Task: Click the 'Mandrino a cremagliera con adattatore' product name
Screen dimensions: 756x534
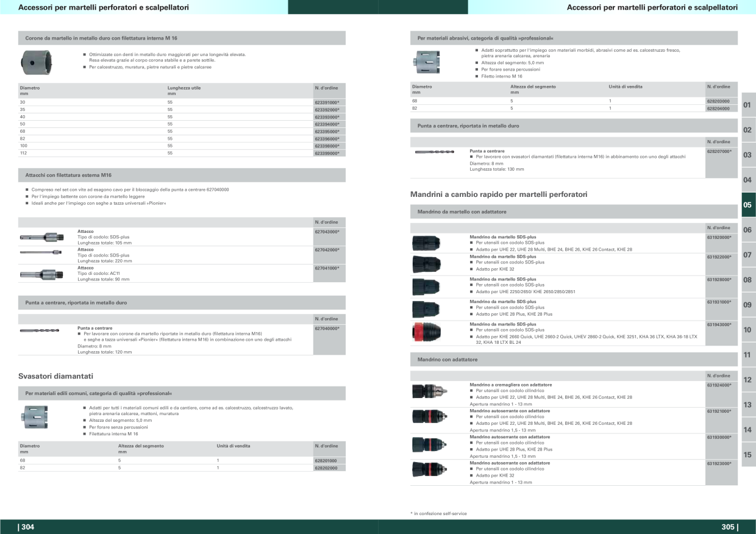Action: [x=511, y=385]
